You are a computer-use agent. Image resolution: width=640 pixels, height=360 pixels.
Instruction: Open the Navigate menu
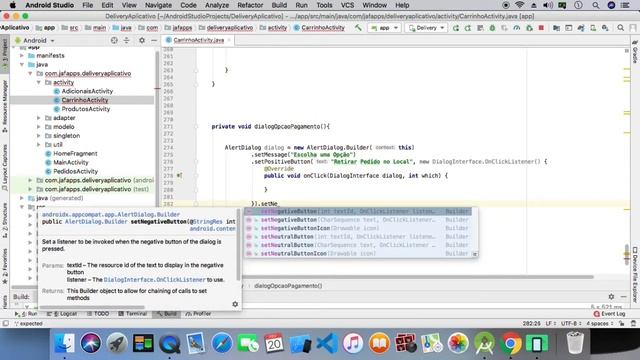point(158,5)
